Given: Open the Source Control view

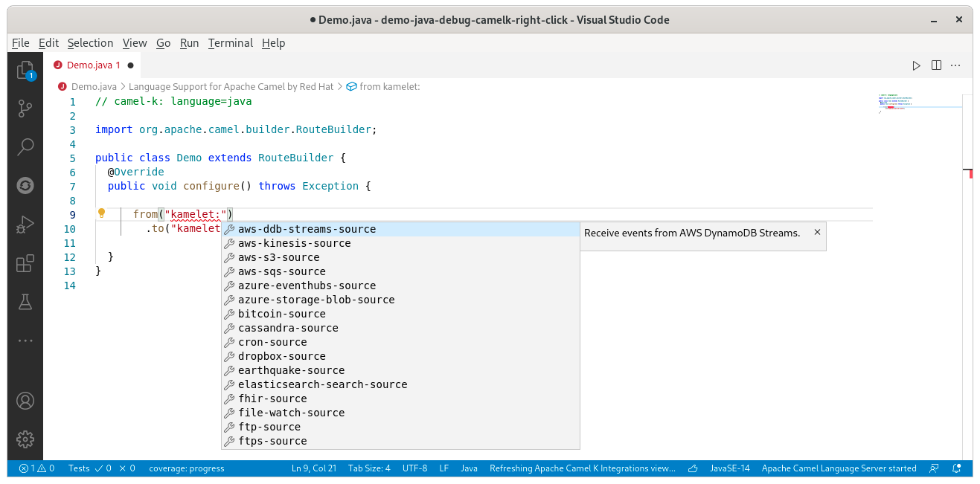Looking at the screenshot, I should pos(25,109).
